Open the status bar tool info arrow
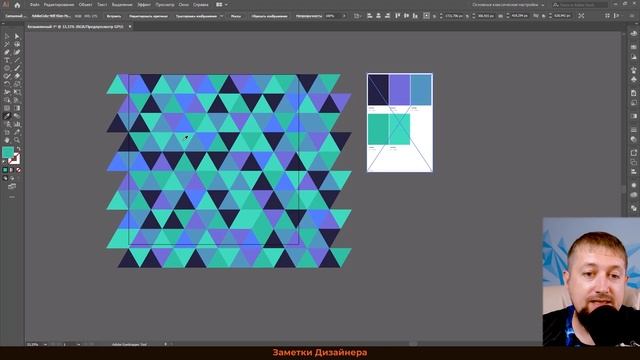The image size is (640, 360). (x=165, y=344)
